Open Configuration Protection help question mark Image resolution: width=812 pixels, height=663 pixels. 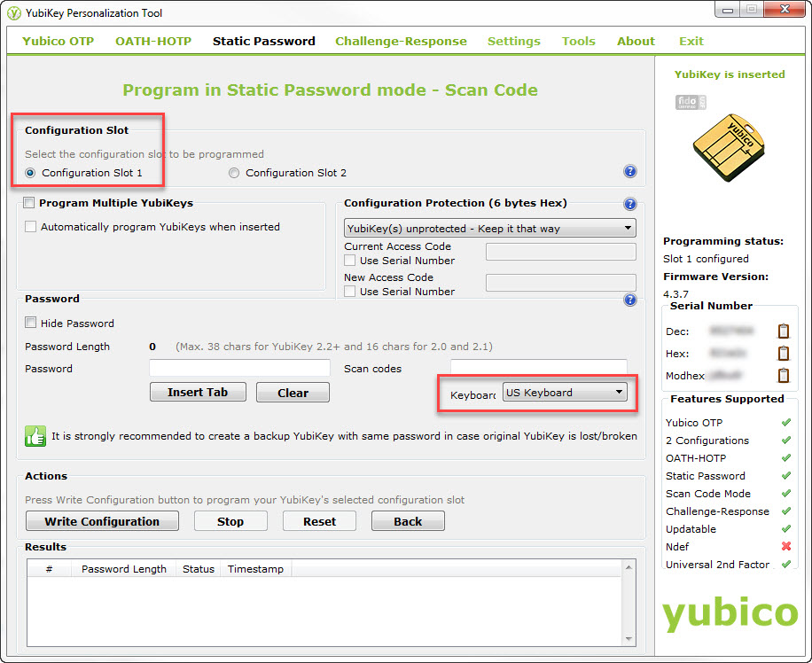point(630,203)
